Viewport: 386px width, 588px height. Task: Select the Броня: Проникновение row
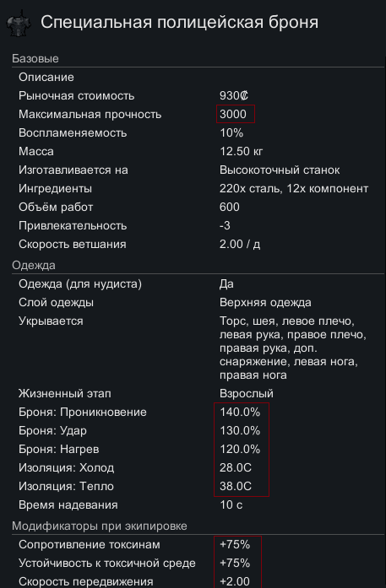198,413
